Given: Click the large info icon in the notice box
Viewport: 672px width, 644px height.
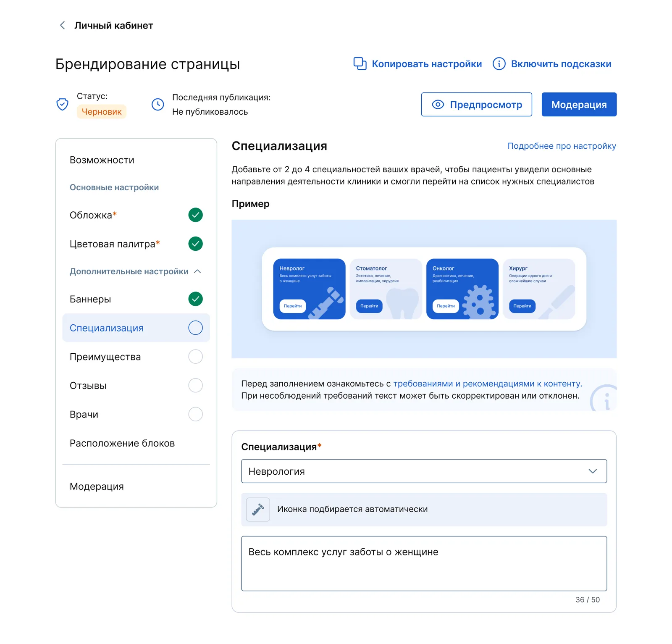Looking at the screenshot, I should [604, 398].
